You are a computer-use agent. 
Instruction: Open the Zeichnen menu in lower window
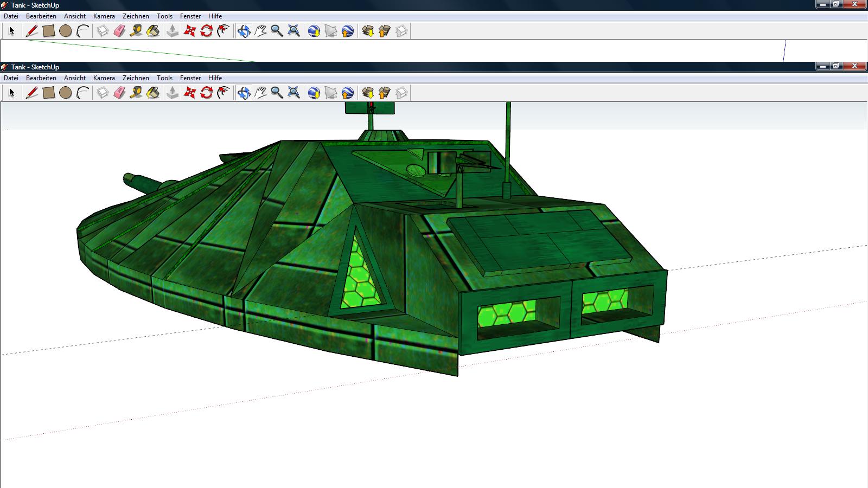136,78
